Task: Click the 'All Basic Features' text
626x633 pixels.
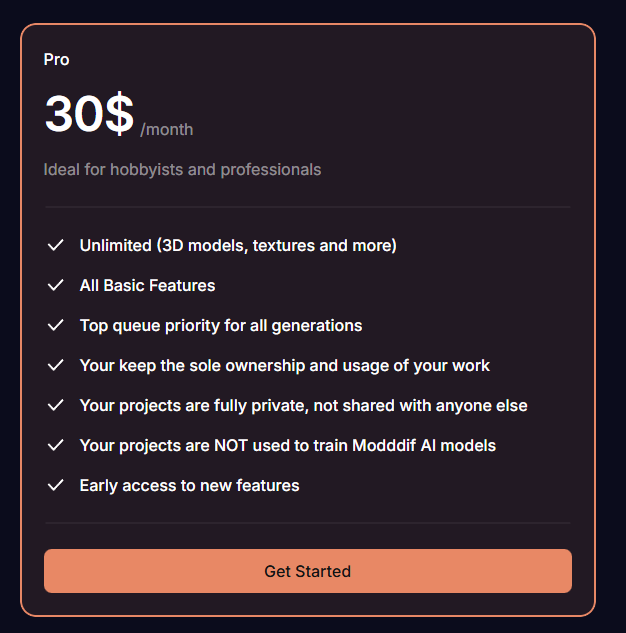Action: pyautogui.click(x=147, y=285)
